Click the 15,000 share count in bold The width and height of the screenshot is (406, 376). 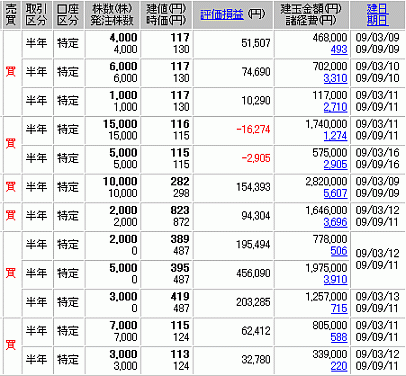120,124
